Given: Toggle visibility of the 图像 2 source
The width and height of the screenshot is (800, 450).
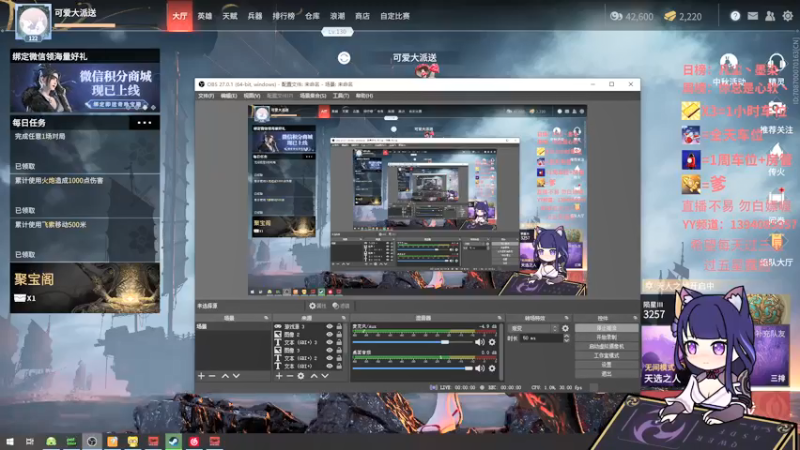Looking at the screenshot, I should (330, 335).
